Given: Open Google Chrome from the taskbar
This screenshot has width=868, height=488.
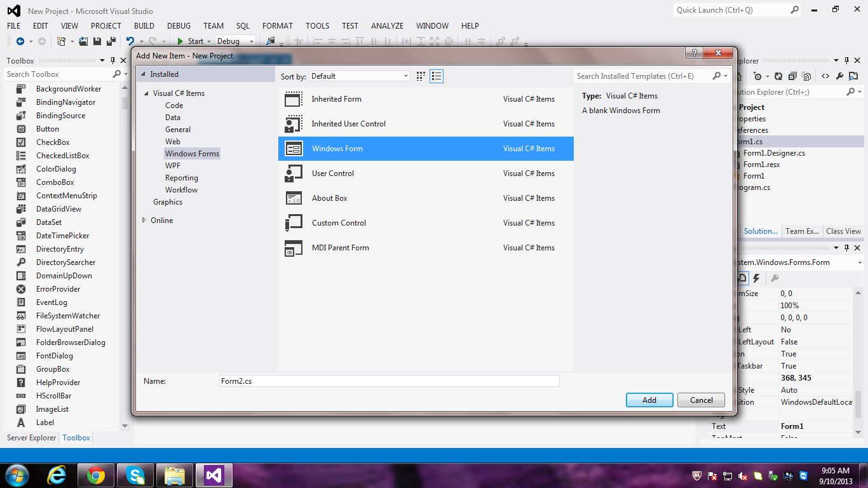Looking at the screenshot, I should tap(96, 475).
